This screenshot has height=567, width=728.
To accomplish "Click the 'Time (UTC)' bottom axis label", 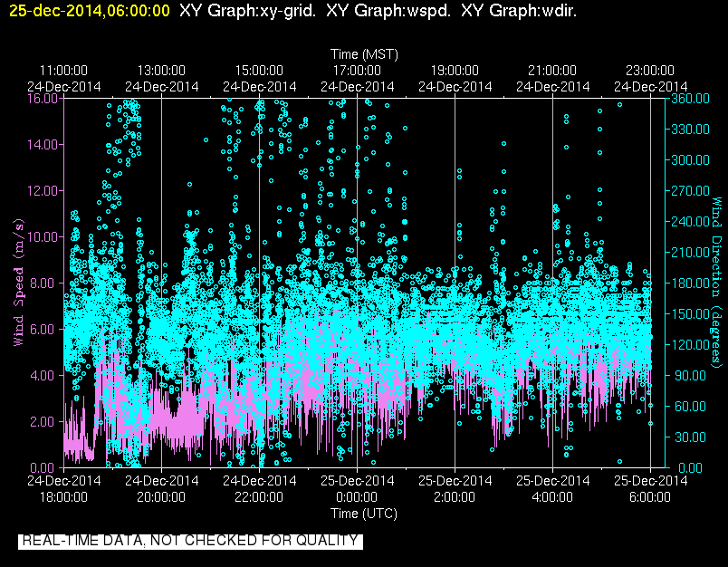I will 364,514.
